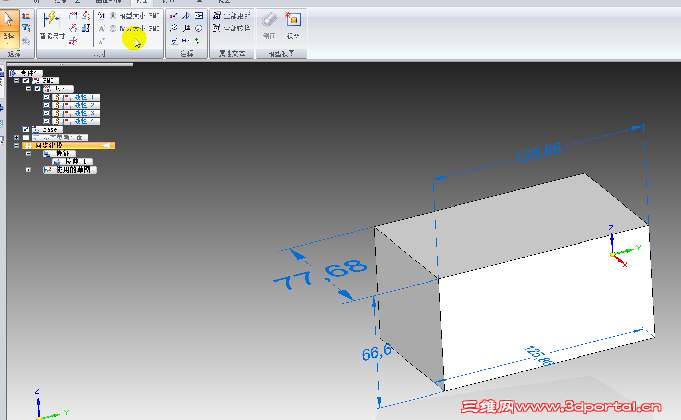The image size is (681, 420).
Task: Click the round target icon in the annotation group
Action: (199, 28)
